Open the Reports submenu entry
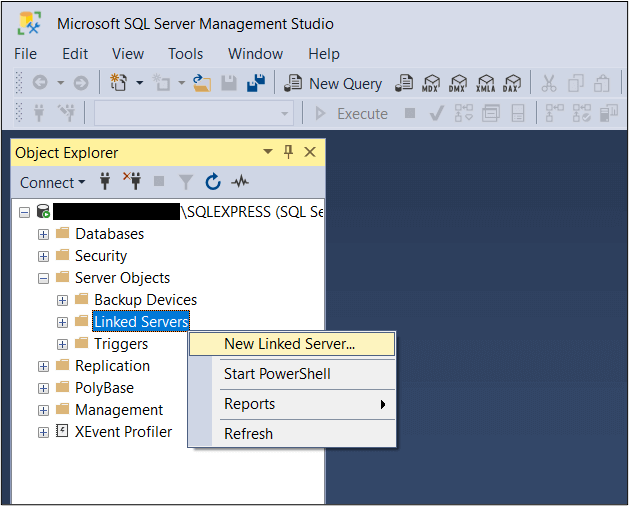Viewport: 629px width, 506px height. [250, 404]
